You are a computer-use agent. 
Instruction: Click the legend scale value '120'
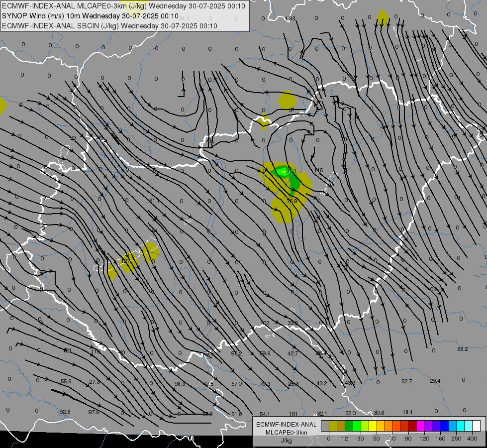click(424, 439)
